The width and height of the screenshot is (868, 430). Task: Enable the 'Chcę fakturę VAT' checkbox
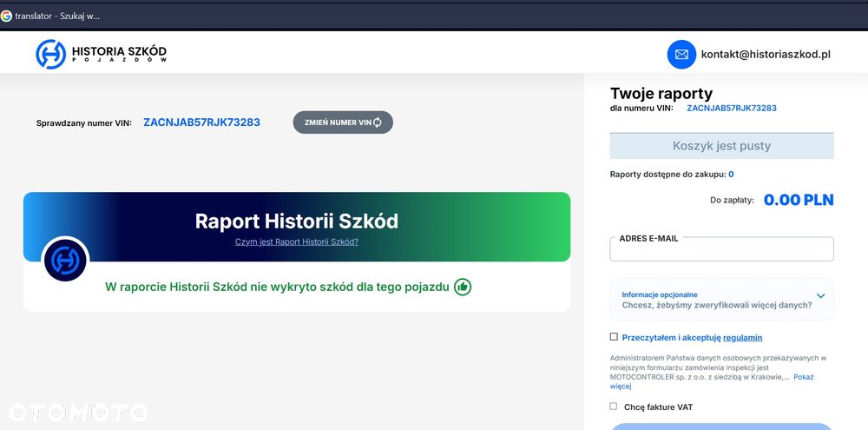coord(614,407)
